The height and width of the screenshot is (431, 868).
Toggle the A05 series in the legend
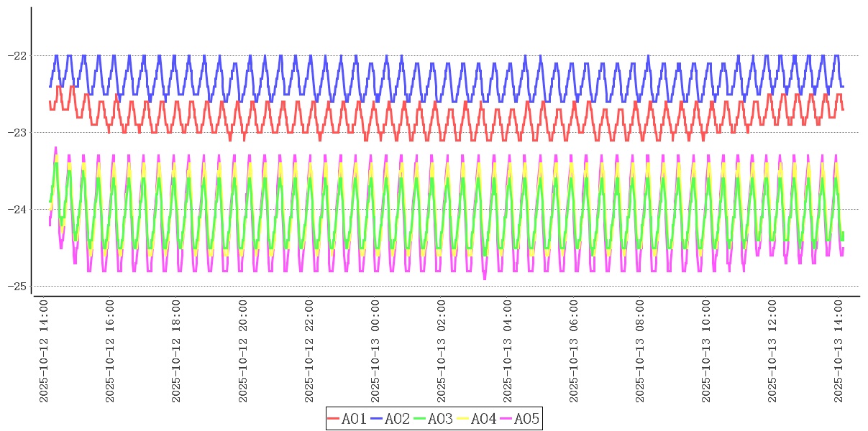526,419
